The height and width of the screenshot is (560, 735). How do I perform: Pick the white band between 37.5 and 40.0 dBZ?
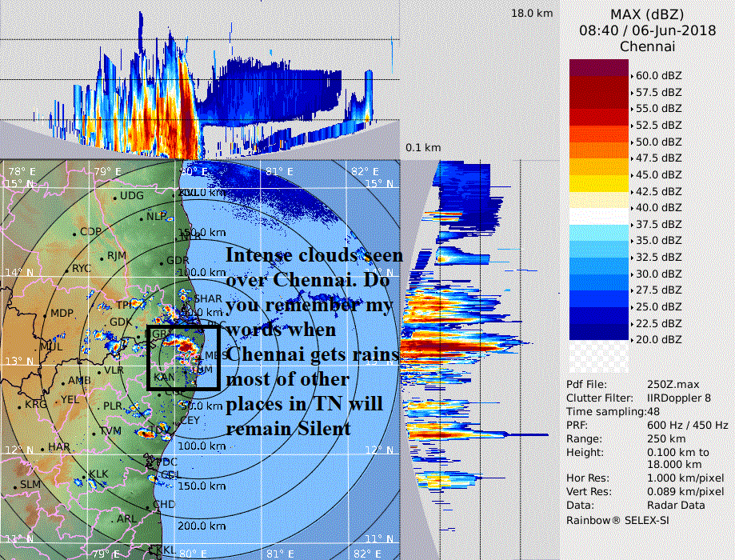(x=598, y=216)
